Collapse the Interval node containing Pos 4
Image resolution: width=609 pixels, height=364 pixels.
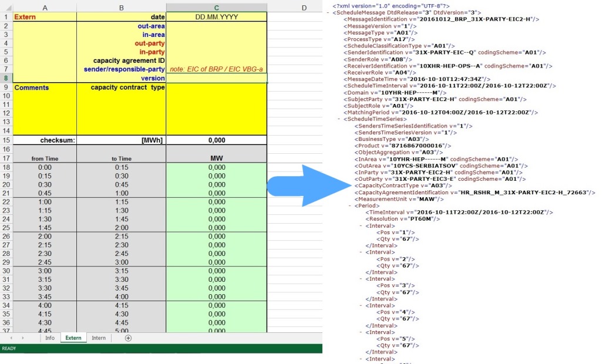tap(361, 306)
